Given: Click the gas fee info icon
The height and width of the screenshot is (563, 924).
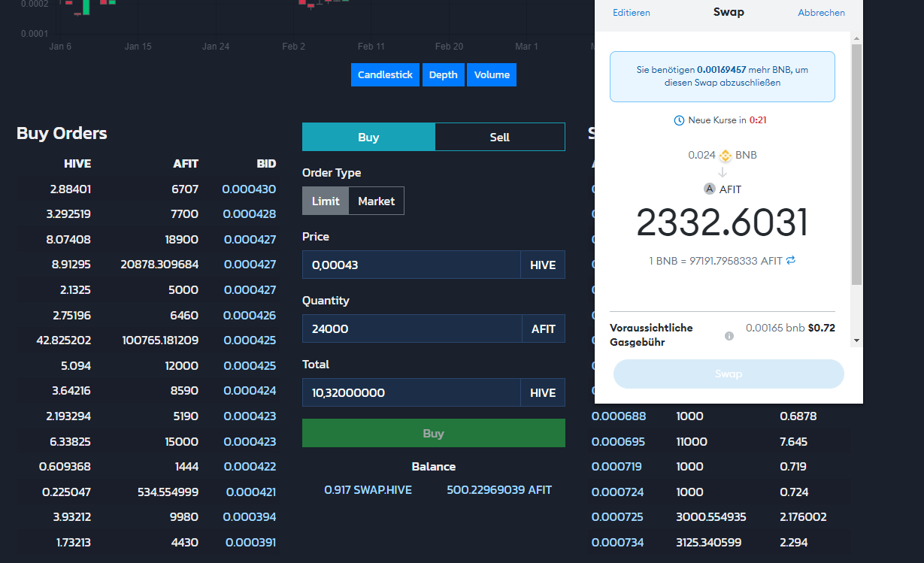Looking at the screenshot, I should pyautogui.click(x=729, y=336).
